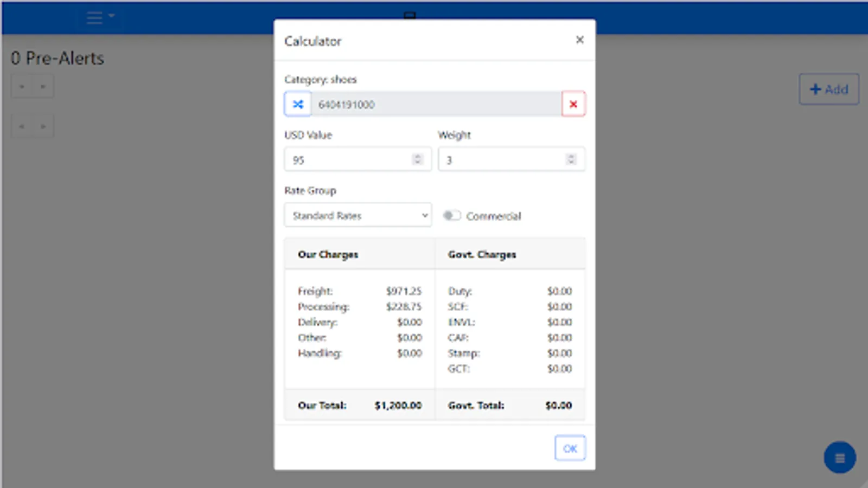This screenshot has width=868, height=488.
Task: Click the lower pagination previous arrow
Action: coord(22,125)
